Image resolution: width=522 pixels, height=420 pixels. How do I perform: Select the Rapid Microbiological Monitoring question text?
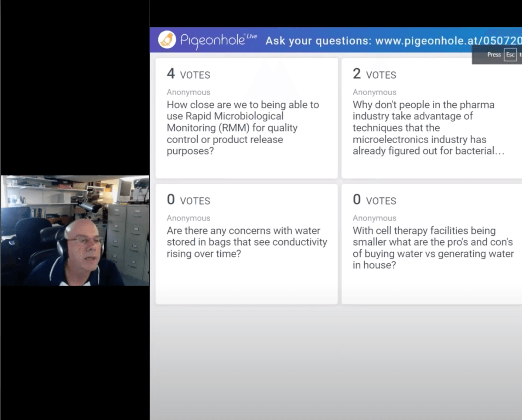(243, 128)
